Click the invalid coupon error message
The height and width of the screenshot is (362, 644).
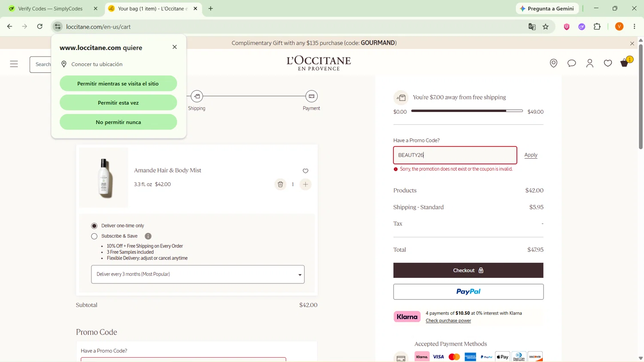pos(456,169)
